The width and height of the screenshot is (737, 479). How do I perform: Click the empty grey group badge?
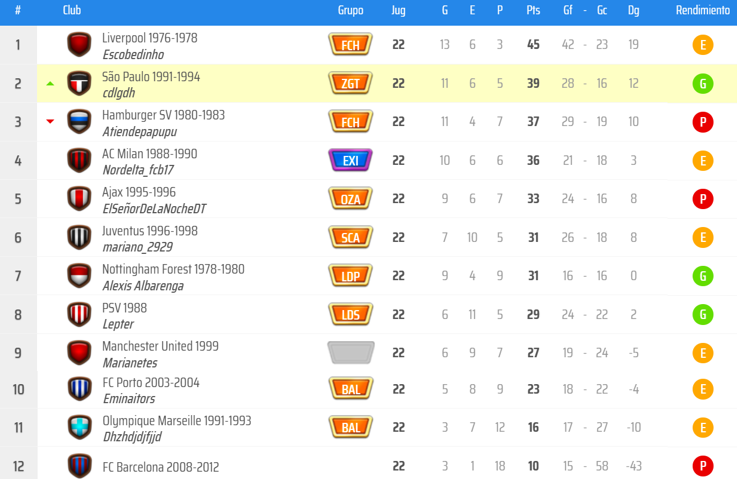(350, 352)
